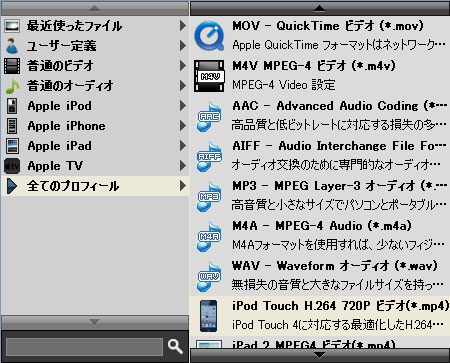Click the Apple TV box icon
The height and width of the screenshot is (363, 450).
coord(12,166)
